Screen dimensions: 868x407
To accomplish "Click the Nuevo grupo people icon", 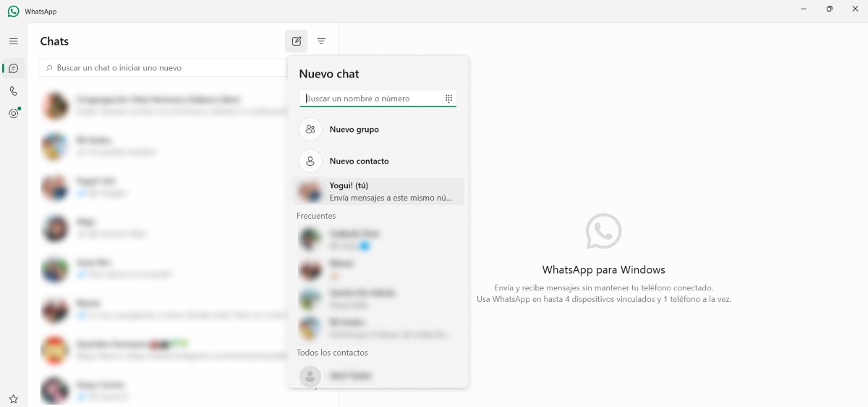I will pos(310,130).
